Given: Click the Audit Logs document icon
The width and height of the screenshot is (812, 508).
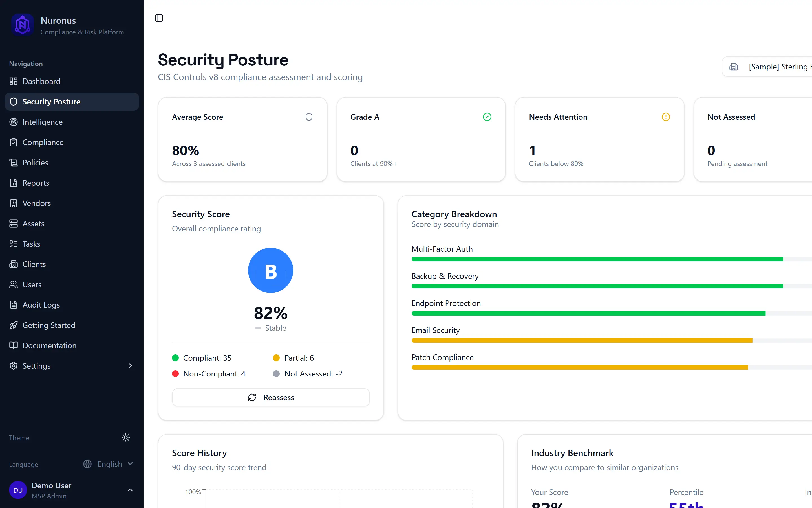Looking at the screenshot, I should (14, 305).
